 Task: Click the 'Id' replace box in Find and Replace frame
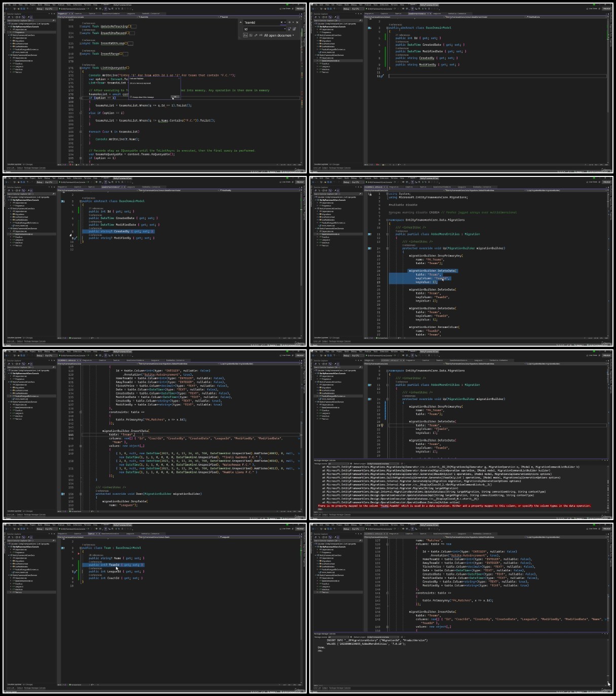264,29
